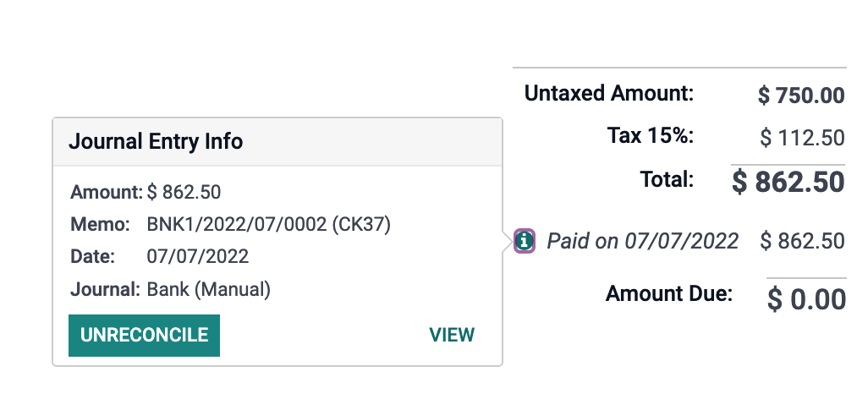
Task: Click the payment info icon
Action: (525, 241)
